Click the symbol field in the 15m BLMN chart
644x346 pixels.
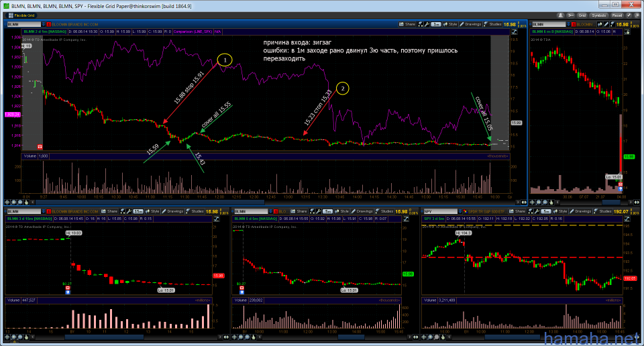(23, 211)
